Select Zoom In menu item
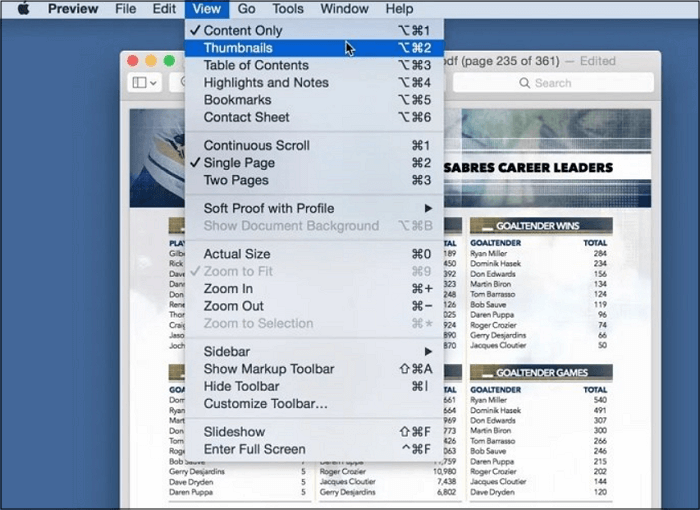 314,289
